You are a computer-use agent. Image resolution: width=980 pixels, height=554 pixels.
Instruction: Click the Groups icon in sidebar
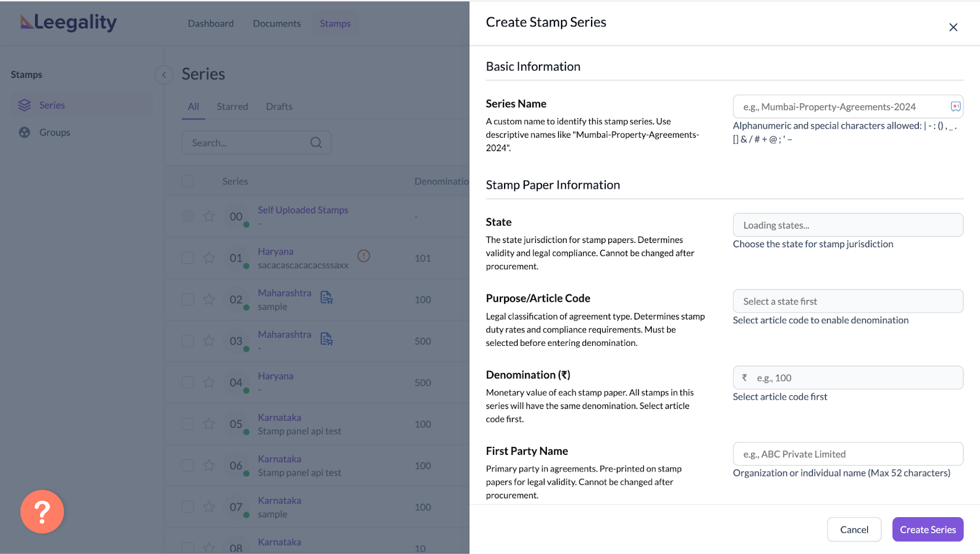(24, 132)
